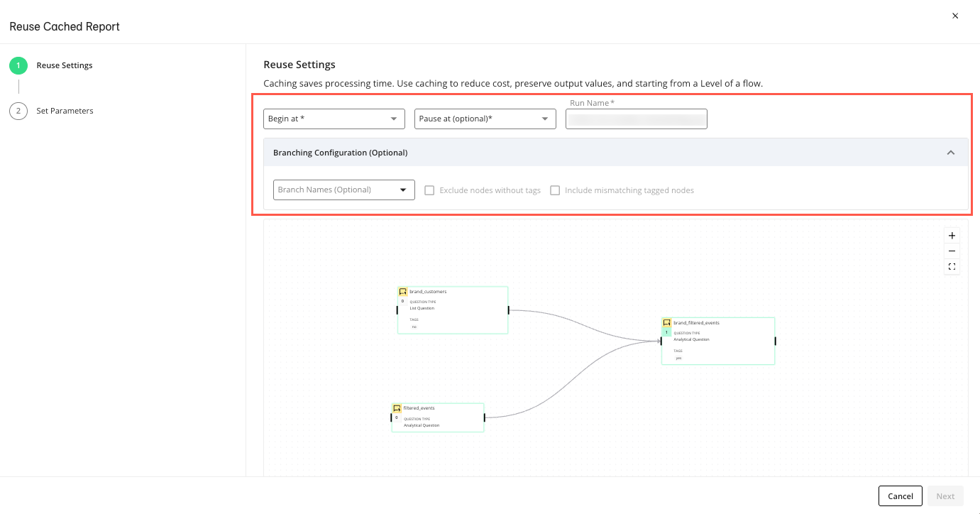Collapse the Branching Configuration section
The width and height of the screenshot is (980, 514).
(x=951, y=152)
